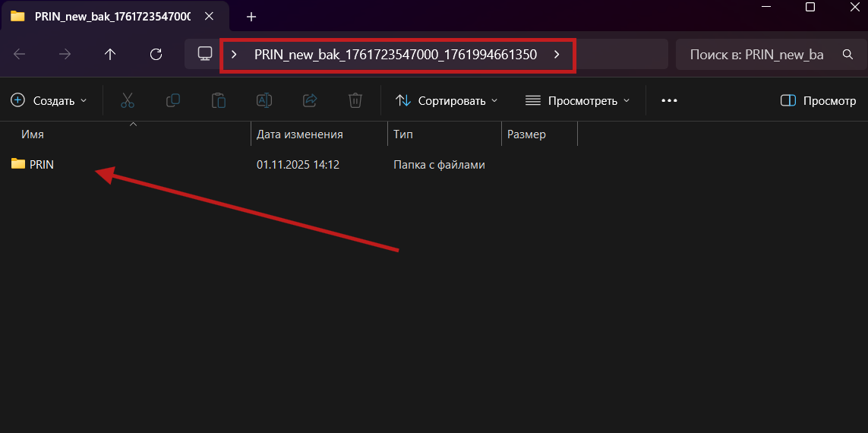Viewport: 868px width, 433px height.
Task: Open the Просмотреть view dropdown
Action: 577,100
